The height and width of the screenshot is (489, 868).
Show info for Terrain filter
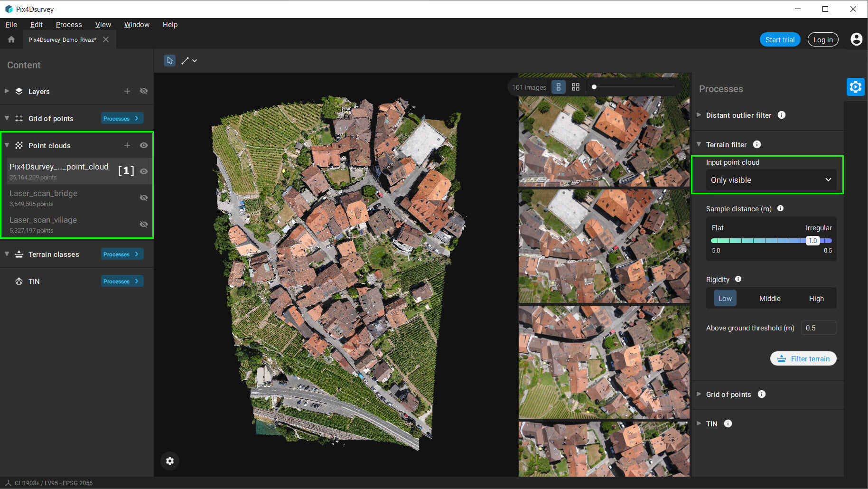(757, 144)
